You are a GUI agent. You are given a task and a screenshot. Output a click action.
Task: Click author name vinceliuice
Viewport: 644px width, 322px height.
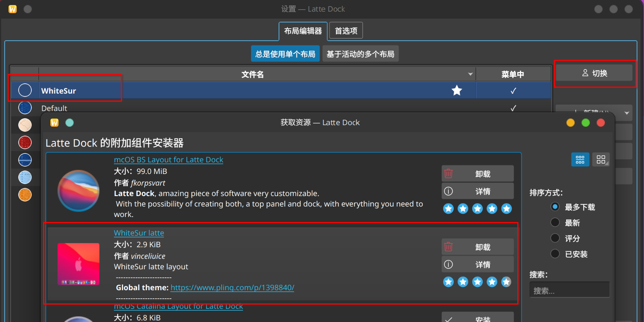(x=148, y=256)
